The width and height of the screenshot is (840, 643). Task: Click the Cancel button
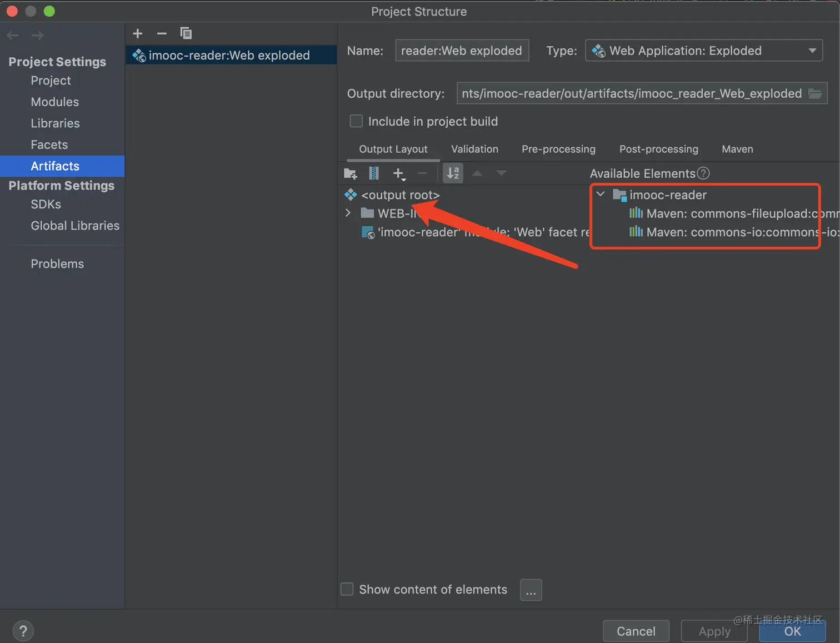click(636, 631)
